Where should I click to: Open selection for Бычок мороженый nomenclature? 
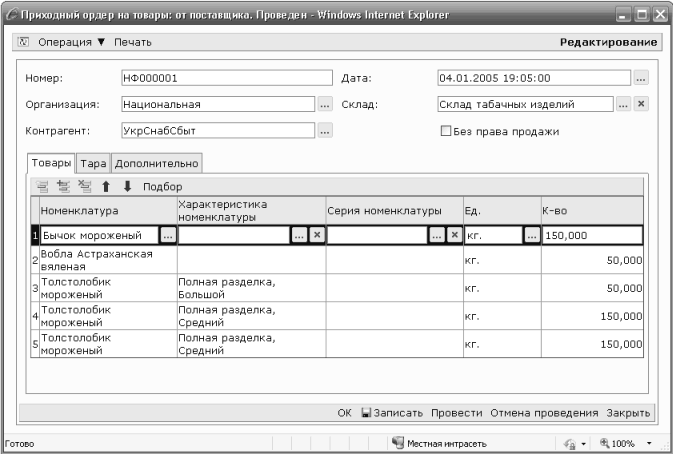point(168,235)
